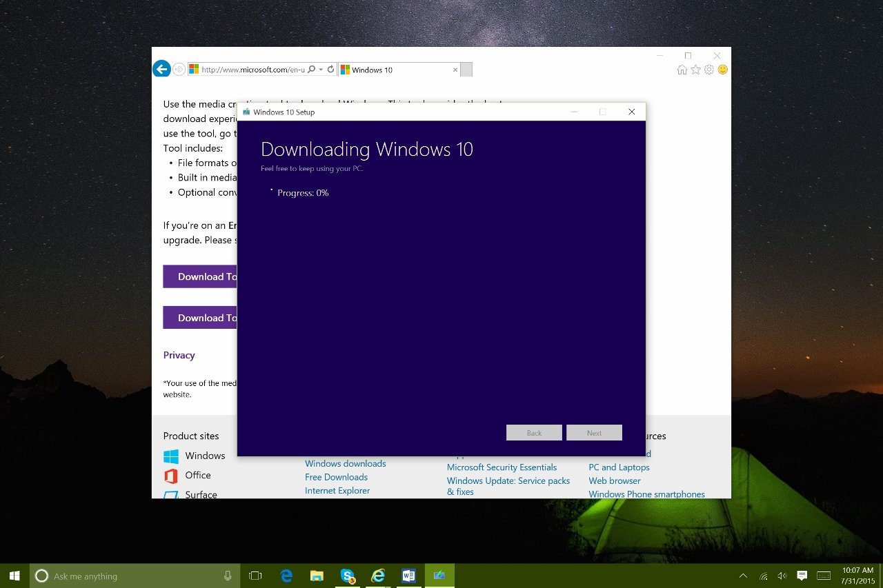Open the Internet Explorer link in the footer
The width and height of the screenshot is (883, 588).
click(337, 491)
